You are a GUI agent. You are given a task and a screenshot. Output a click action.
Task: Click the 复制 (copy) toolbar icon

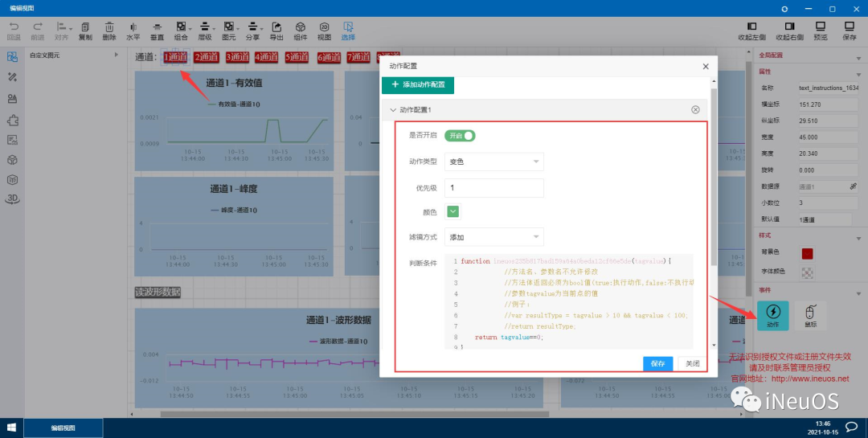[85, 31]
